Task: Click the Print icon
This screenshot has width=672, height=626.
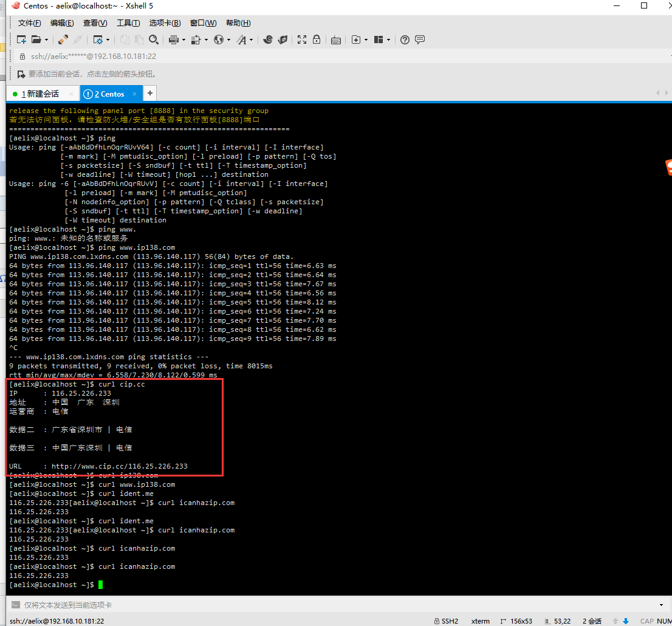Action: (x=174, y=40)
